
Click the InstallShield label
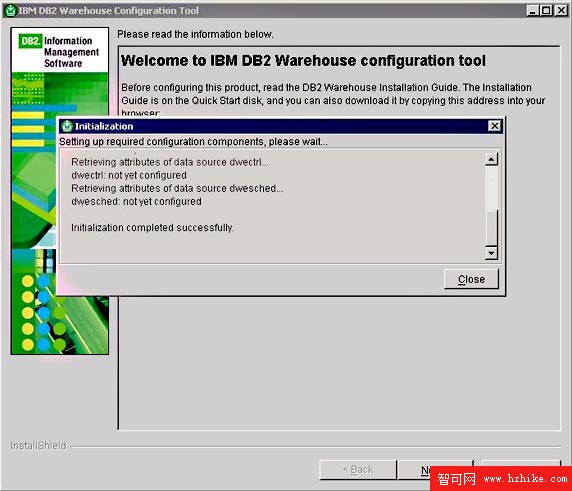coord(38,445)
